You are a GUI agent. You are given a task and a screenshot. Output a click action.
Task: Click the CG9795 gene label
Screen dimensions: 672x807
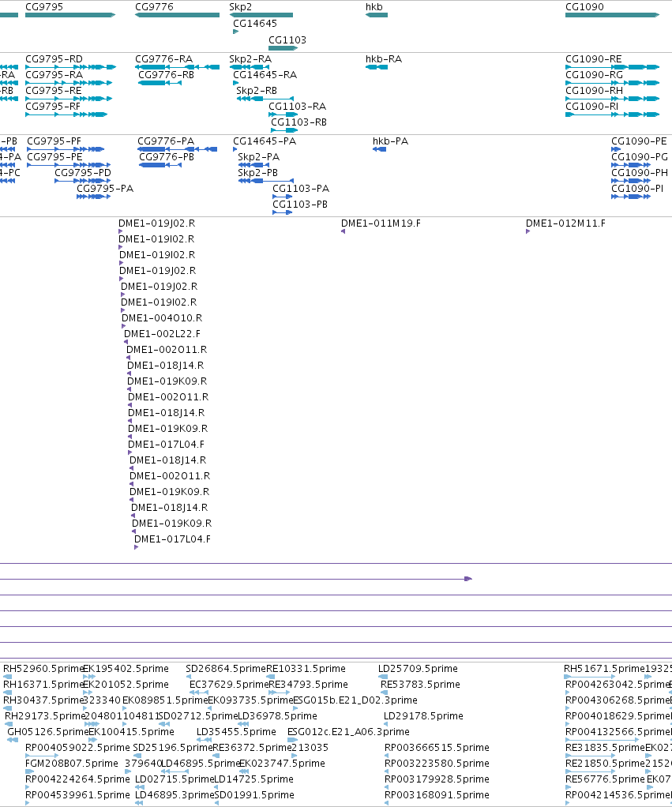tap(44, 7)
